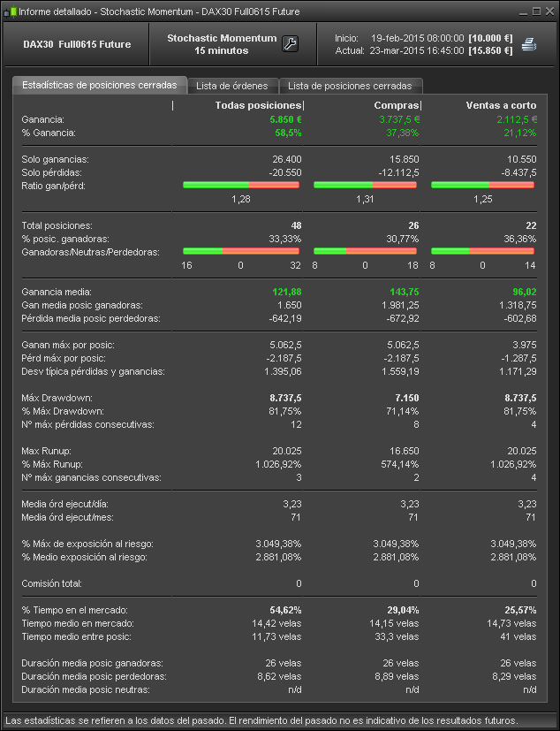Click max consecutive losses value 12
560x731 pixels.
coord(296,424)
